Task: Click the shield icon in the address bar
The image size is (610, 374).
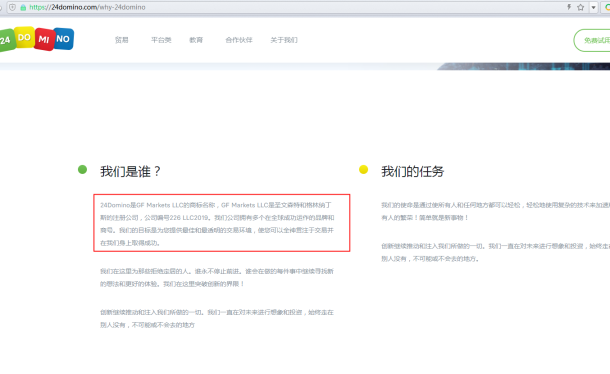Action: point(12,7)
